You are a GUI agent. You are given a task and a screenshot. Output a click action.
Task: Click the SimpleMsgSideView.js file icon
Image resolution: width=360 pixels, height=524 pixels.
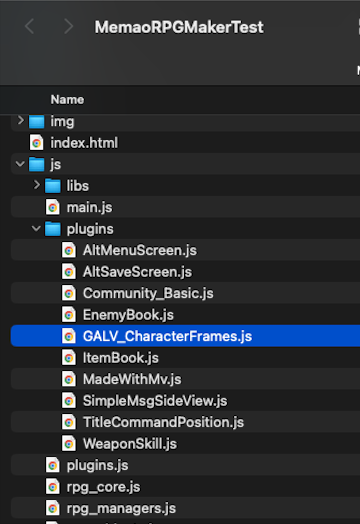(69, 401)
